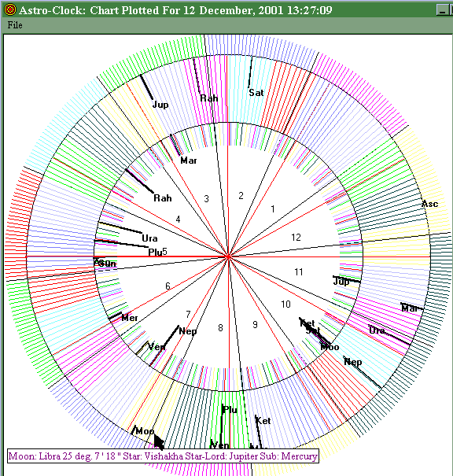Image resolution: width=453 pixels, height=476 pixels.
Task: Select the Ket label in the outer ring
Action: click(263, 421)
